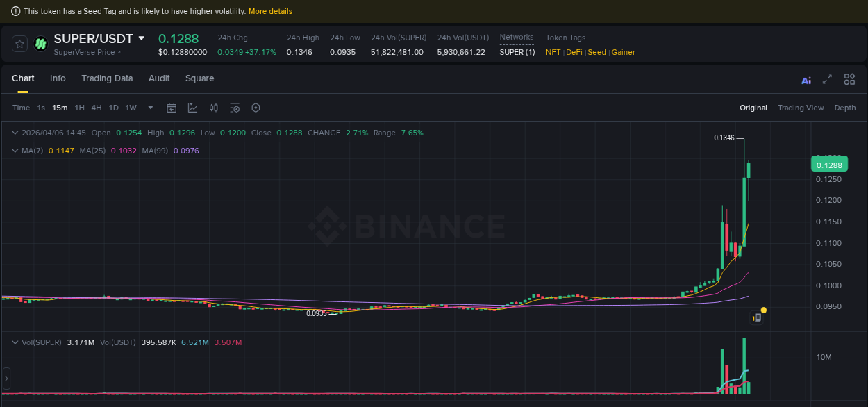Select the 1D chart interval
868x407 pixels.
tap(113, 108)
